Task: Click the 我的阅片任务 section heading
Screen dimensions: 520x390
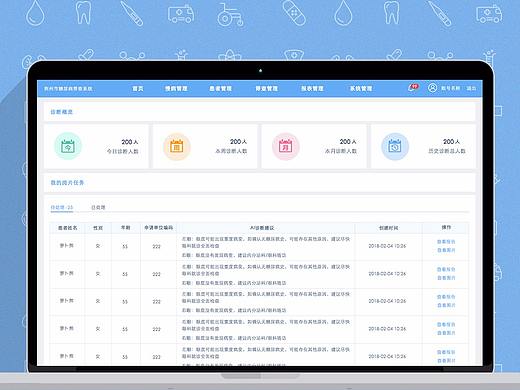Action: click(x=67, y=183)
